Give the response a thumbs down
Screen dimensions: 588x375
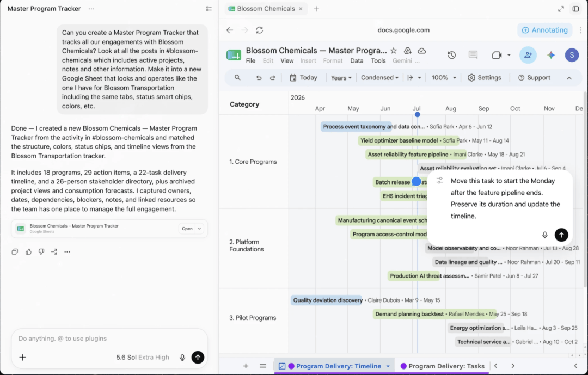point(41,252)
